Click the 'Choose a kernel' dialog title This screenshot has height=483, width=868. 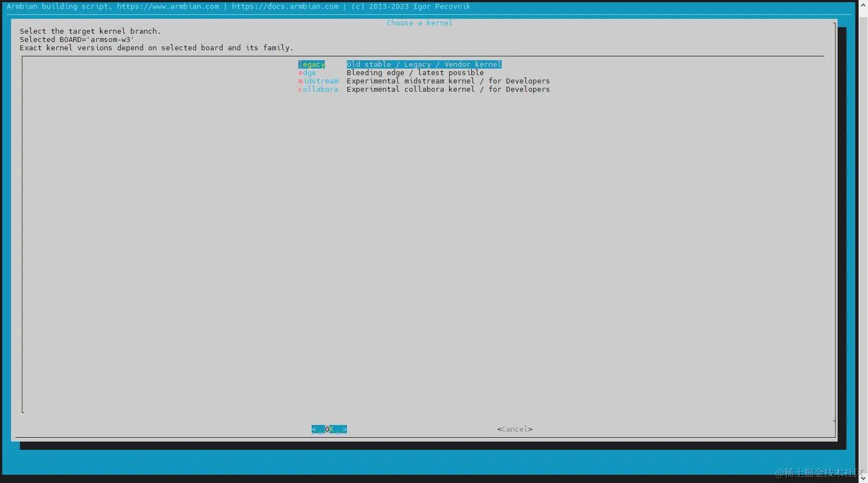click(420, 23)
